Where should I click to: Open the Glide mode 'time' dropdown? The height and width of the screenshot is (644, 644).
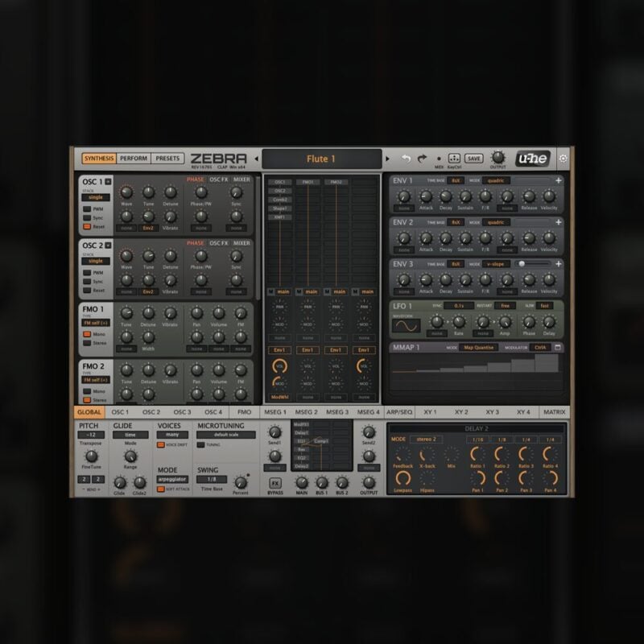tap(130, 435)
